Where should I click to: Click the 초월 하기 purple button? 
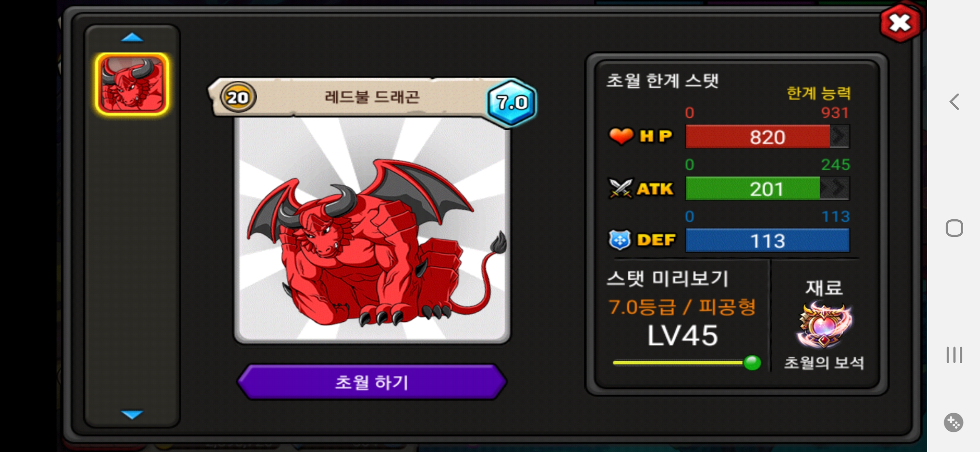point(372,382)
